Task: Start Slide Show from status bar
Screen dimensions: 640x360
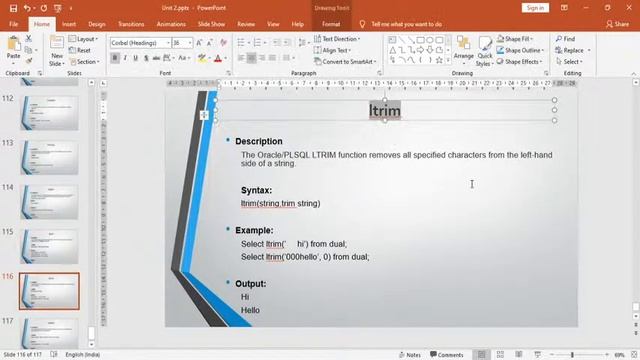Action: coord(538,355)
